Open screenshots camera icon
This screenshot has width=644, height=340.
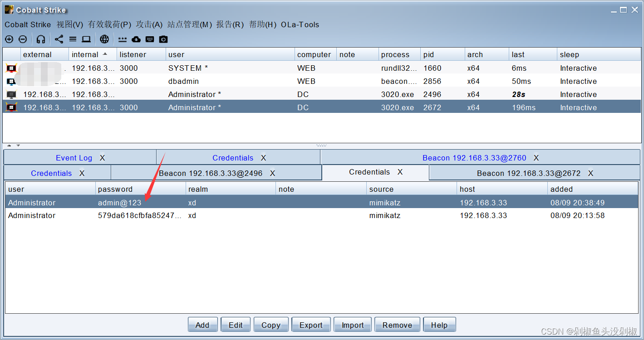[163, 39]
